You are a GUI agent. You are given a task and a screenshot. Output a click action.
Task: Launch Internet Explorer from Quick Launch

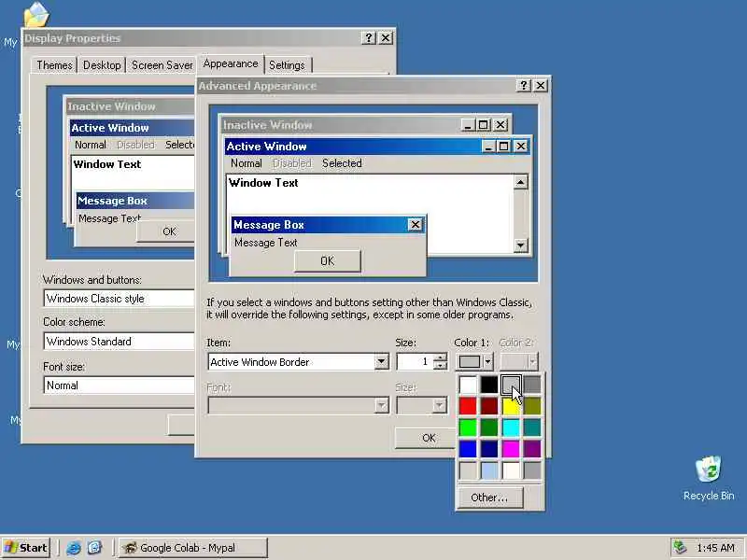click(74, 548)
